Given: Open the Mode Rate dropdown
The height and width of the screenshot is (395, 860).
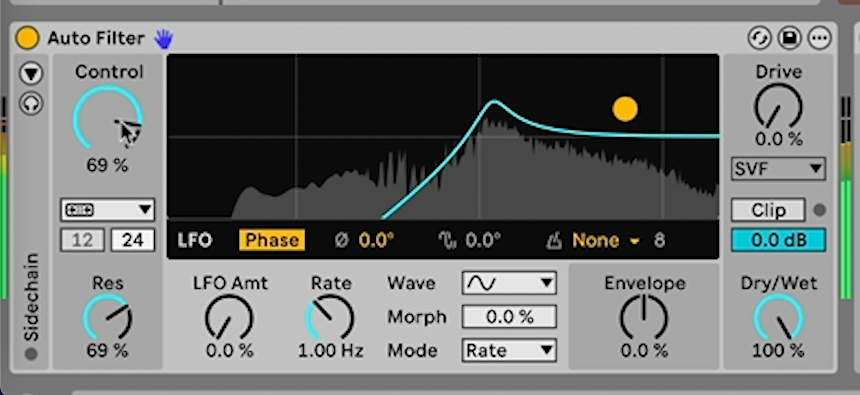Looking at the screenshot, I should (509, 351).
